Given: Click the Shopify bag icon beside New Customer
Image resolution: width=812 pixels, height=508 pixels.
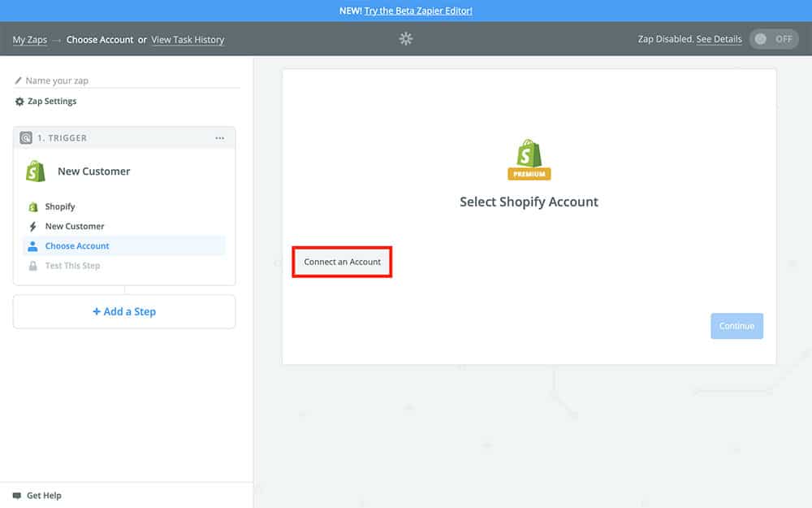Looking at the screenshot, I should (x=35, y=172).
